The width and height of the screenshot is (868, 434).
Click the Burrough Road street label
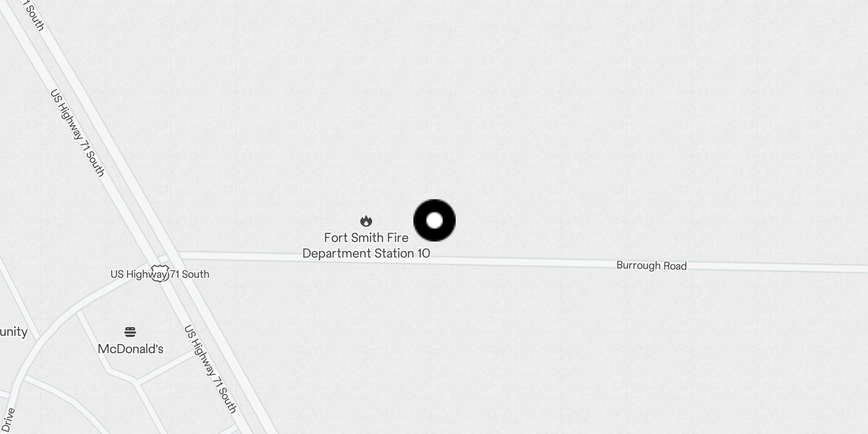652,265
